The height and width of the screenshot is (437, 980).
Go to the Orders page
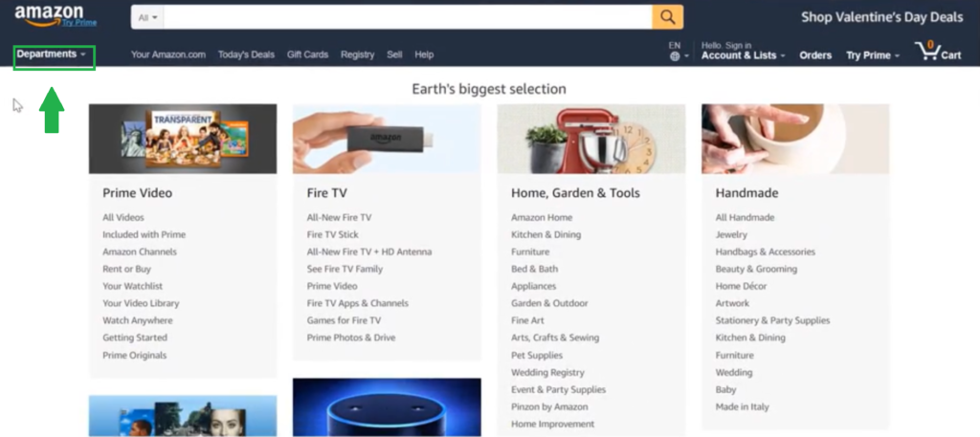(x=815, y=55)
